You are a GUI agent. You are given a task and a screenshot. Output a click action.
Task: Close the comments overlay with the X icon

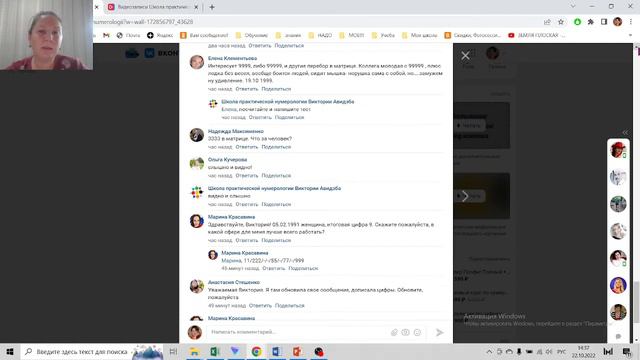coord(465,56)
